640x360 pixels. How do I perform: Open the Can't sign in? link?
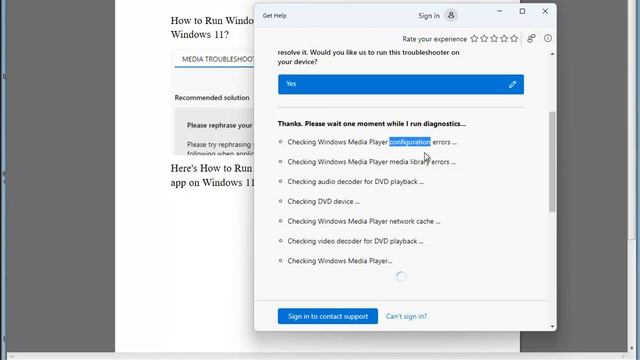coord(406,316)
